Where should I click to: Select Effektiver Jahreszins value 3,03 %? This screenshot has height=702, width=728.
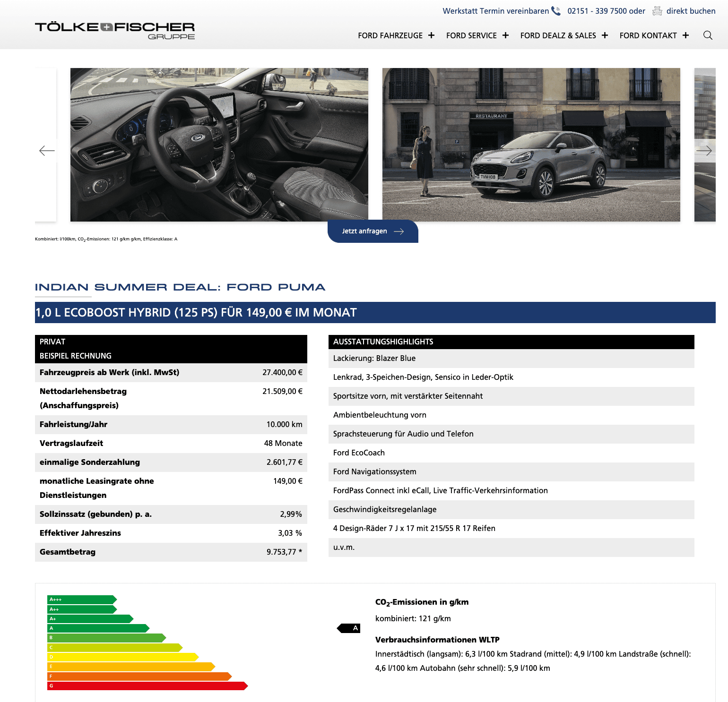pos(290,533)
